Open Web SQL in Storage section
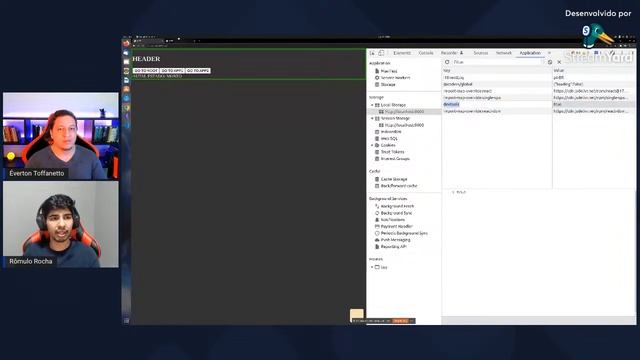This screenshot has height=360, width=640. [x=389, y=139]
